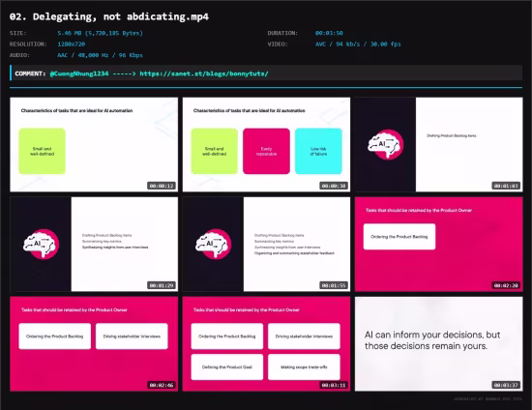The image size is (532, 410).
Task: Click the 'Making scope trade-offs' card
Action: 304,366
